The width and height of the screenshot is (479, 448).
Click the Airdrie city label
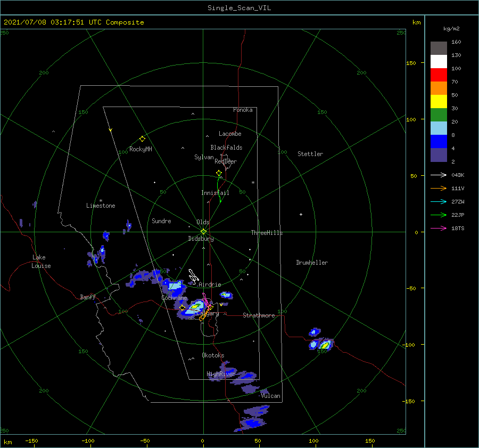click(210, 284)
